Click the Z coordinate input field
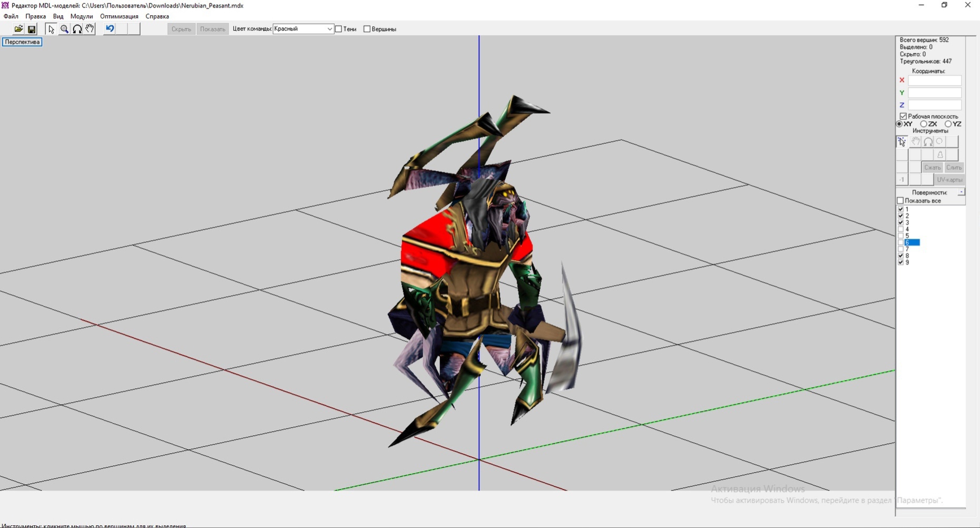The image size is (980, 528). click(935, 105)
